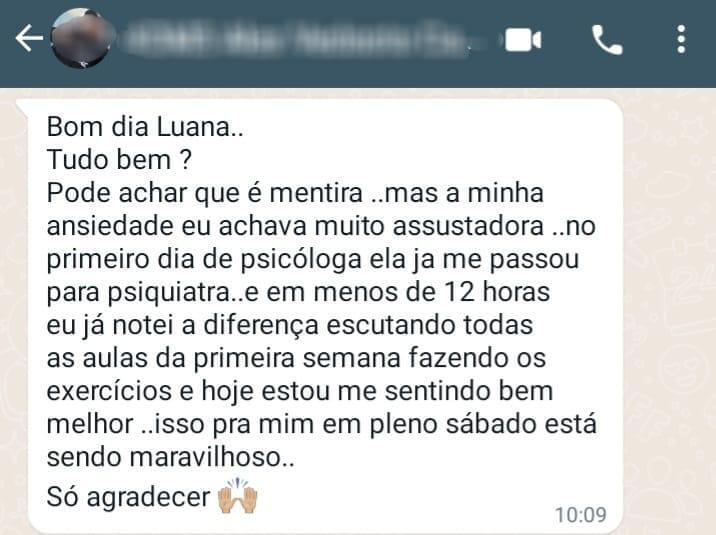Screen dimensions: 716x535
Task: Click the word "diferença" in message
Action: [x=261, y=326]
